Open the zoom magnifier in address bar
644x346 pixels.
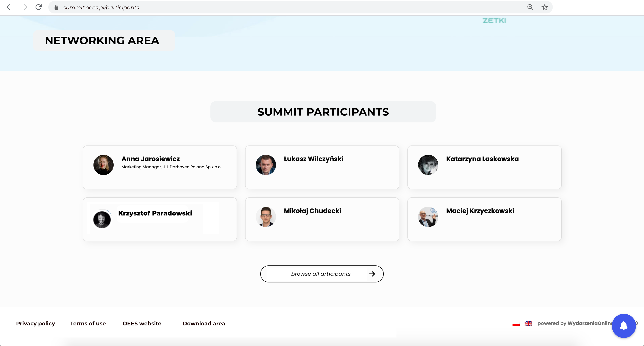pos(530,7)
